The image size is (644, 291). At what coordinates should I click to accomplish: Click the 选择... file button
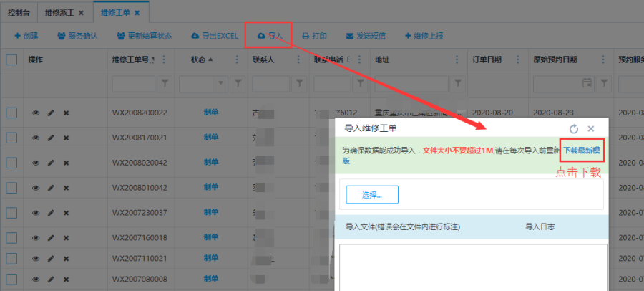[x=372, y=194]
